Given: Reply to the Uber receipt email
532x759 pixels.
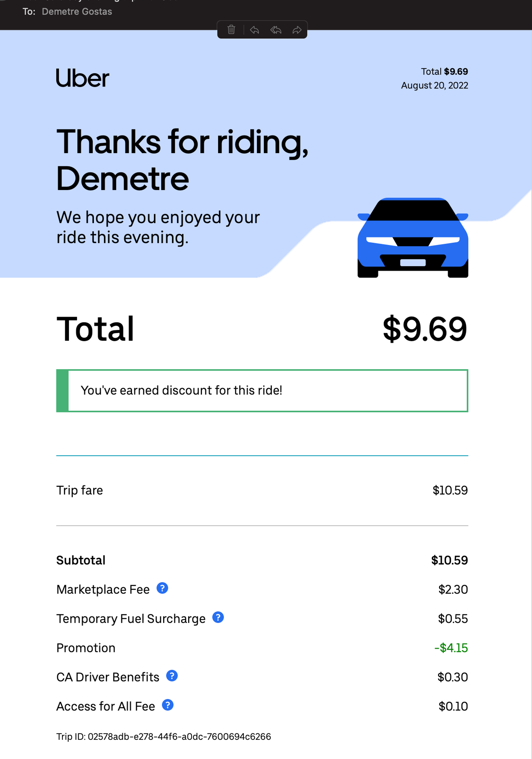Looking at the screenshot, I should (x=255, y=30).
